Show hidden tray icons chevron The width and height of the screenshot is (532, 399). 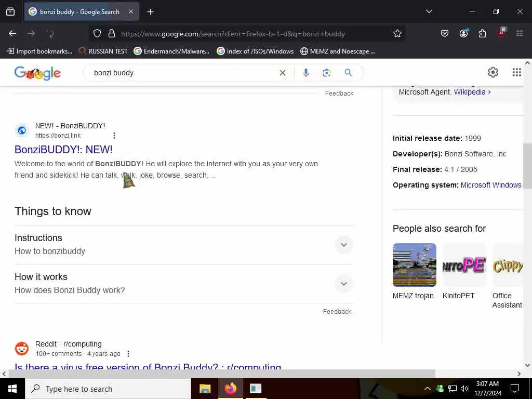pyautogui.click(x=428, y=389)
